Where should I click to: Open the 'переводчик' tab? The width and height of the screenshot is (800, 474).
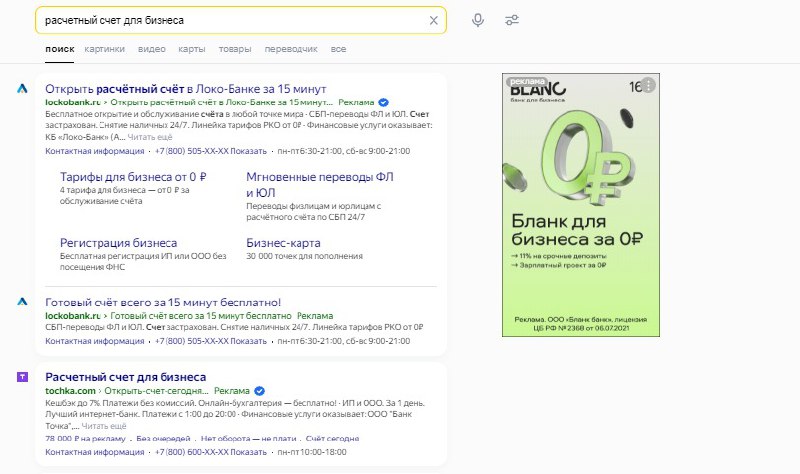291,49
